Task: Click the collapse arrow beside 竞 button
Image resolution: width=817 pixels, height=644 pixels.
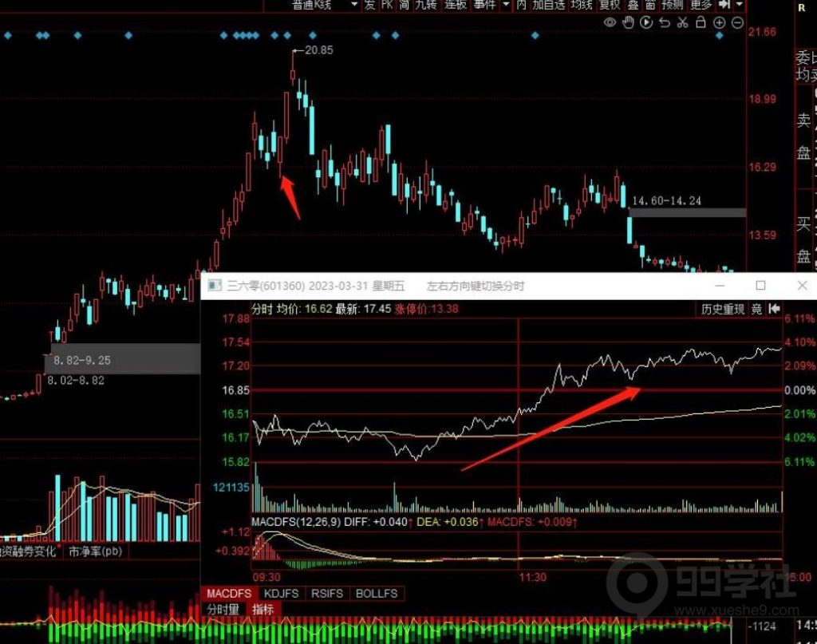Action: coord(773,310)
